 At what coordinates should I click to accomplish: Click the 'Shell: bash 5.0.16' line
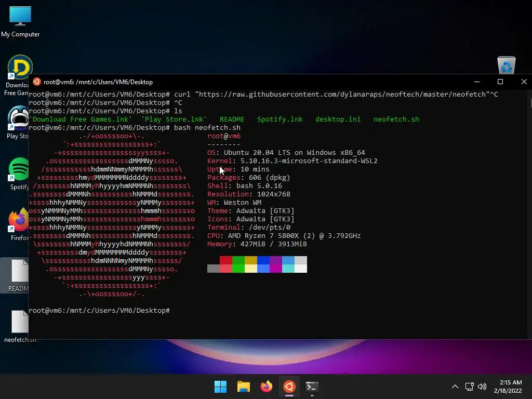[x=245, y=186]
